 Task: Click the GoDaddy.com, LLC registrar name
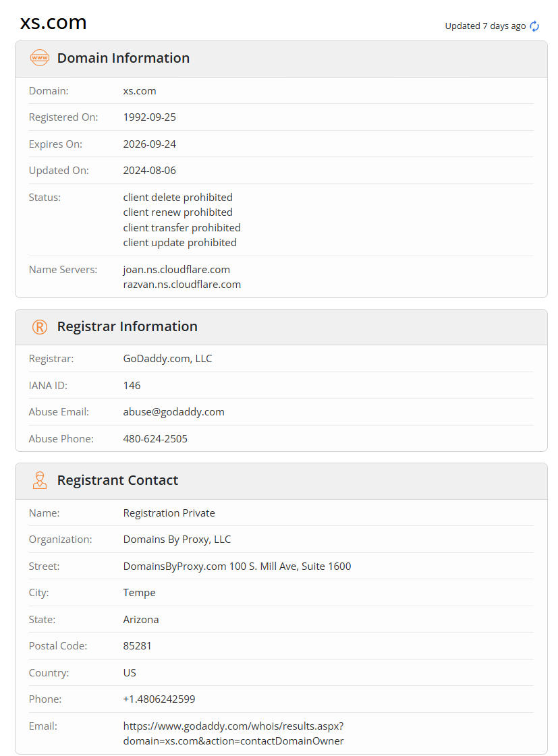coord(167,358)
